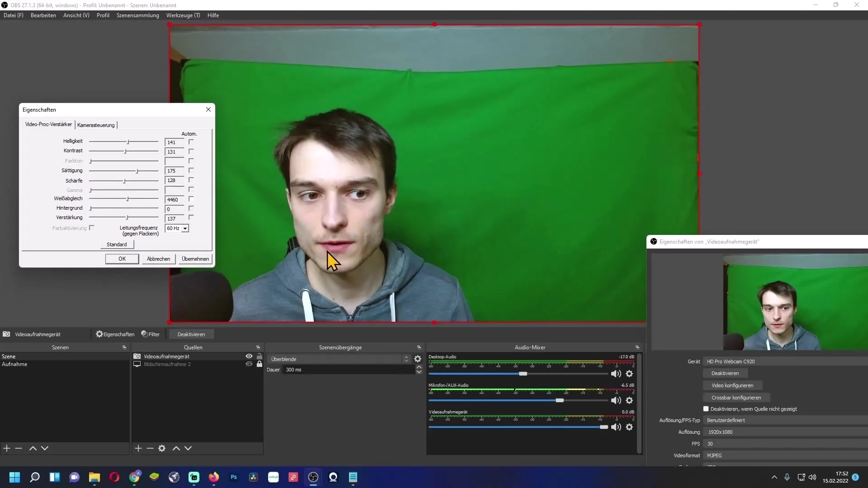The height and width of the screenshot is (488, 868).
Task: Check 'Deaktivieren, wenn Quelle nicht gezeigt'
Action: click(706, 409)
